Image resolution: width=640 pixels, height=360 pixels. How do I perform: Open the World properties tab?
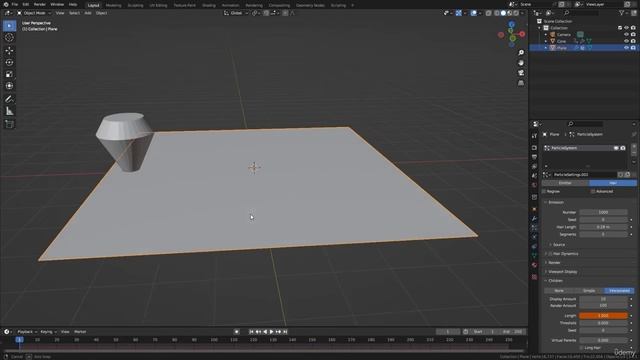click(x=534, y=185)
